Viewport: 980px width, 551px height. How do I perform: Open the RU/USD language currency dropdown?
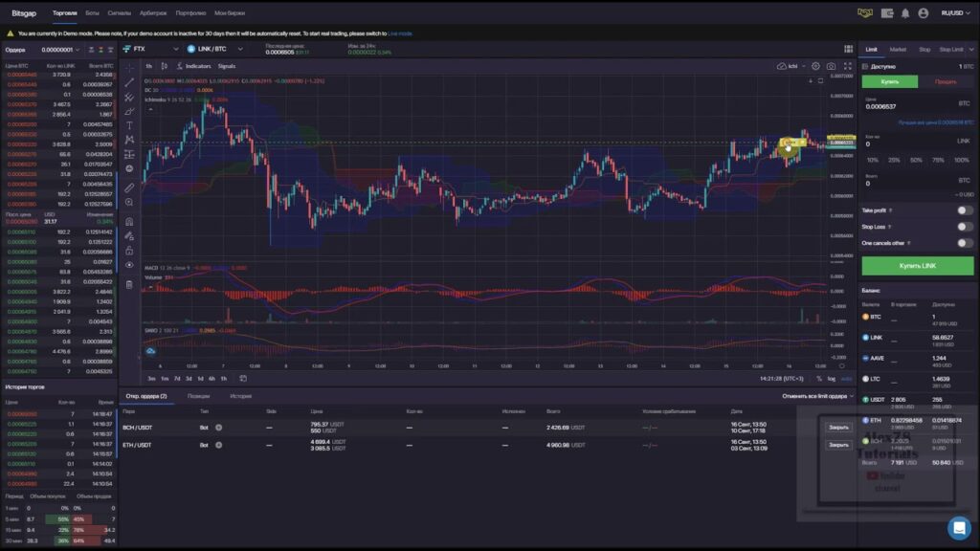[x=954, y=13]
